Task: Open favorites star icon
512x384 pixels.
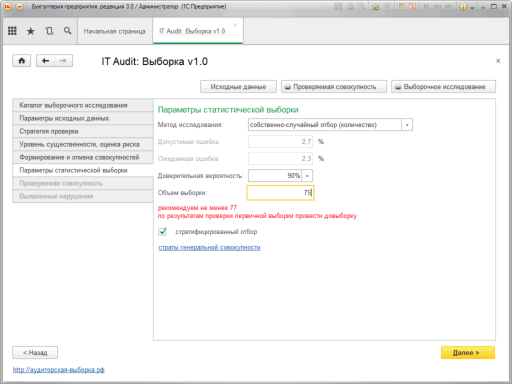Action: coord(31,31)
